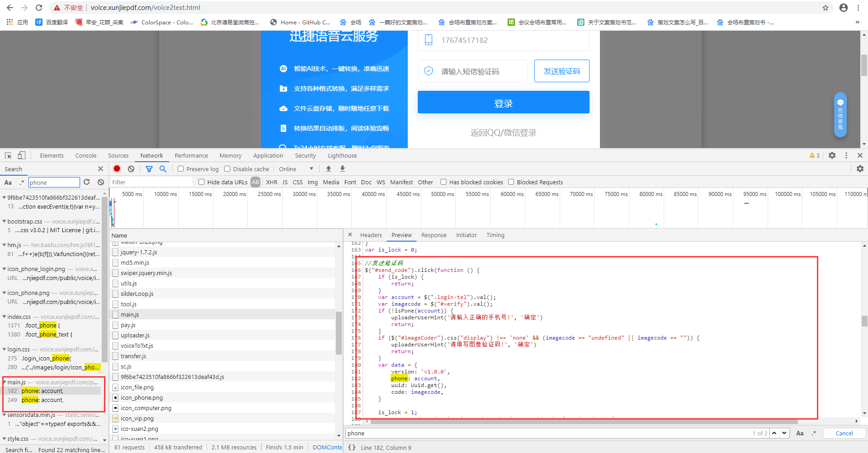Open the Network settings gear icon
The height and width of the screenshot is (453, 868).
(860, 168)
